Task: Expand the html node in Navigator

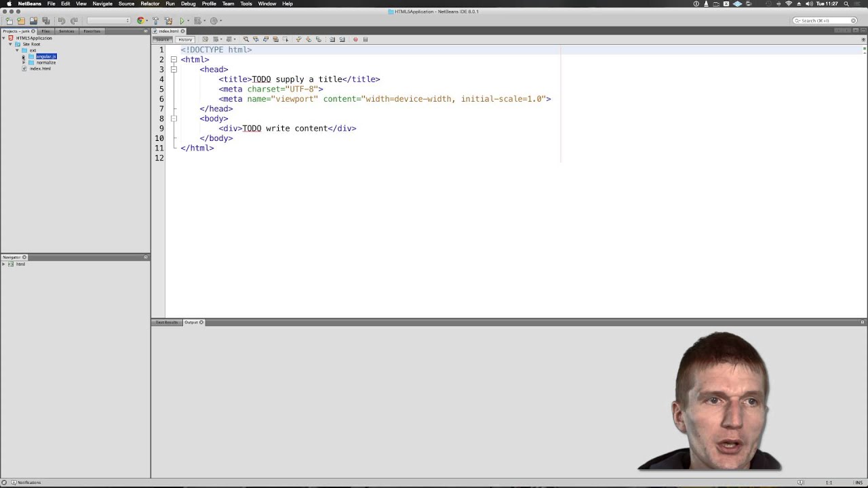Action: tap(3, 264)
